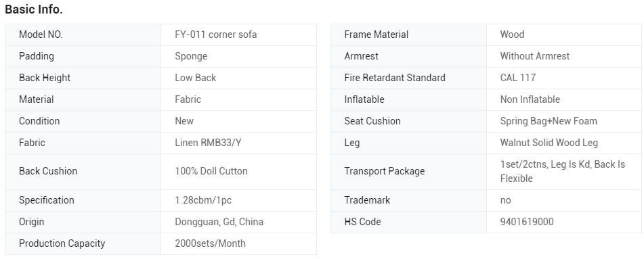The width and height of the screenshot is (644, 259).
Task: Click the Dongguan, Gd, China origin value
Action: [x=219, y=222]
